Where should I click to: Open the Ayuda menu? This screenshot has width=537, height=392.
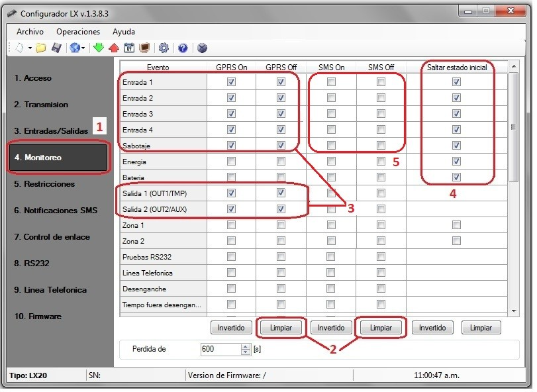pyautogui.click(x=124, y=32)
